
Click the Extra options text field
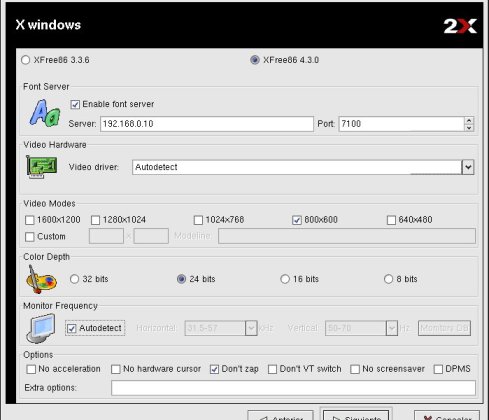(x=293, y=388)
